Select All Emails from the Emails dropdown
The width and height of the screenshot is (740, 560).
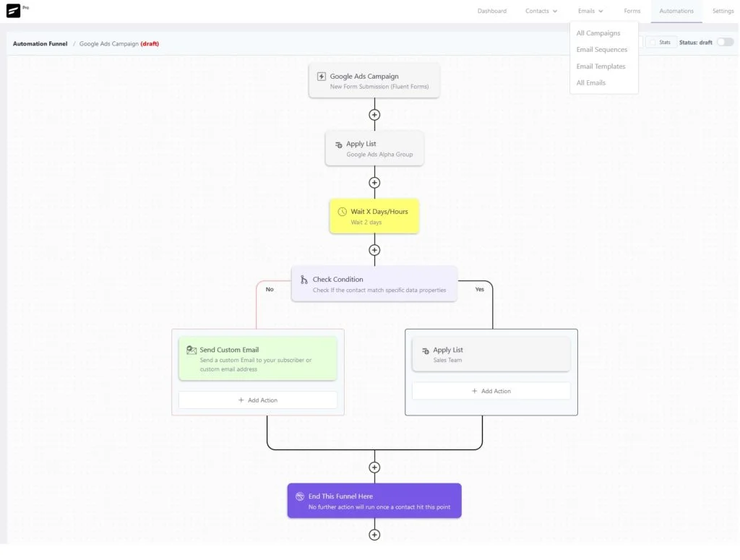[591, 83]
